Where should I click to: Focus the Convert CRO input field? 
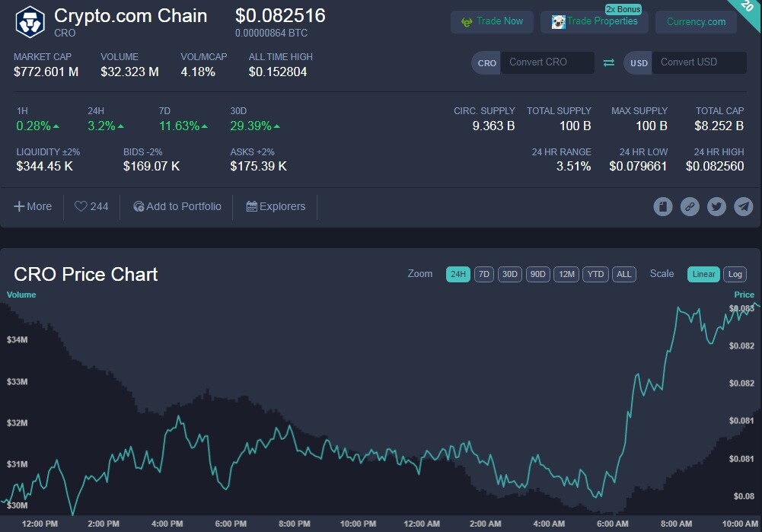point(547,62)
